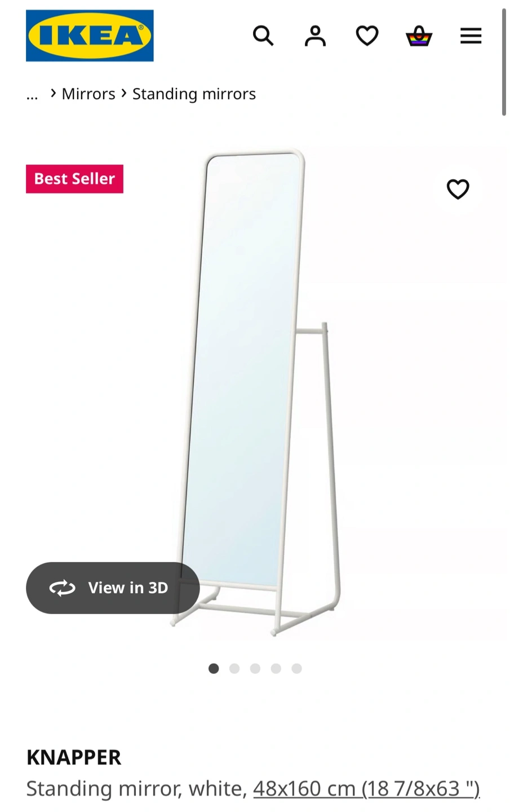
Task: Select the first carousel dot
Action: pos(214,668)
